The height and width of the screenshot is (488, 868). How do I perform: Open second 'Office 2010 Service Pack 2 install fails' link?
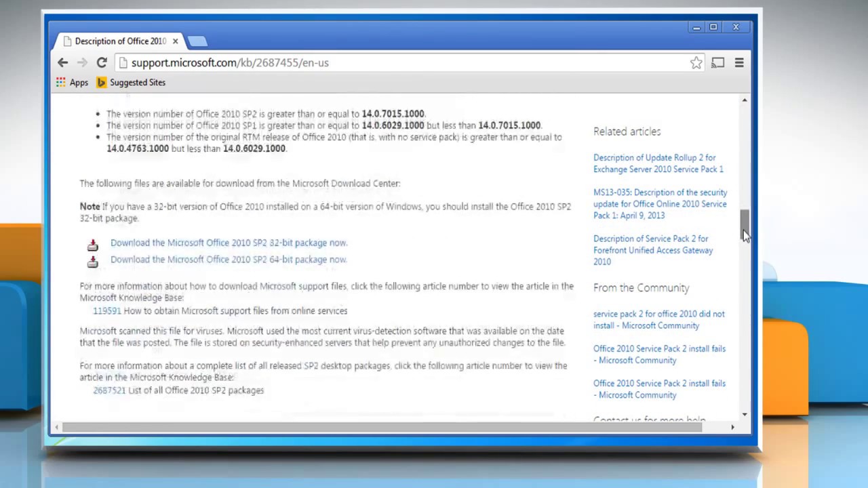point(659,389)
